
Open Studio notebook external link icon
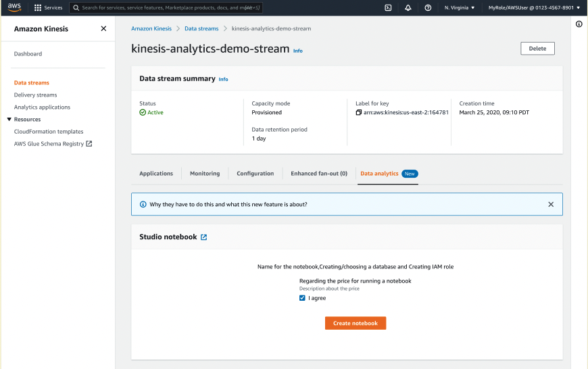[203, 237]
